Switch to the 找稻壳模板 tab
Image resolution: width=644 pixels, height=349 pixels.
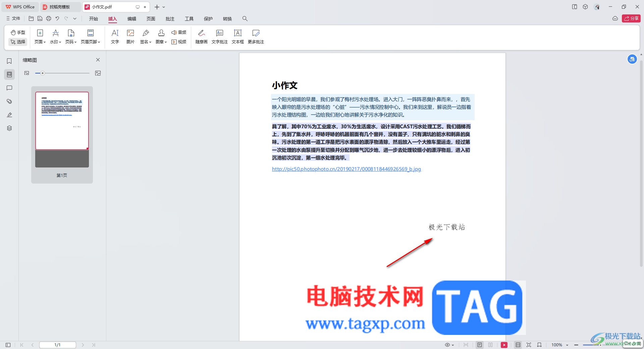pyautogui.click(x=60, y=7)
